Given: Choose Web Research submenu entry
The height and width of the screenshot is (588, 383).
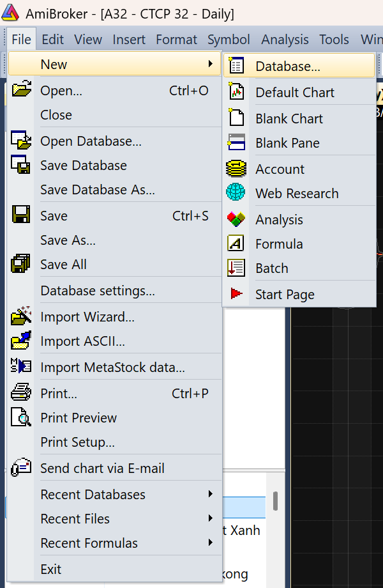Looking at the screenshot, I should (x=299, y=193).
